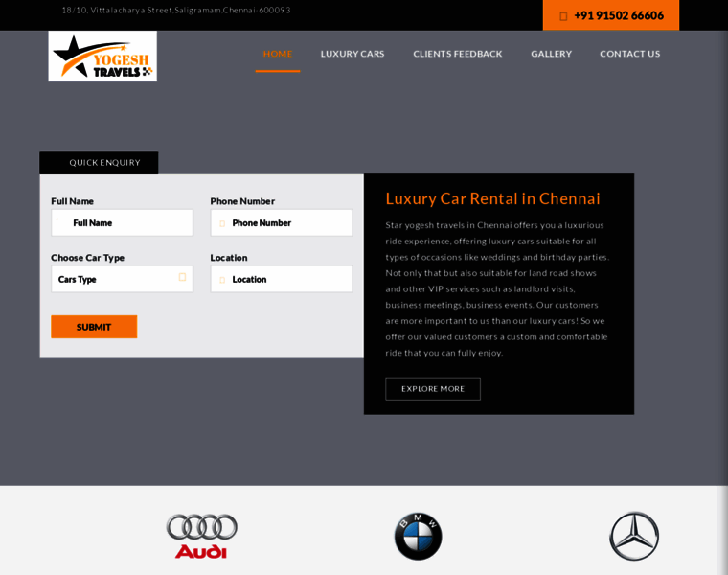Click the Audi brand logo
The image size is (728, 575).
(201, 536)
